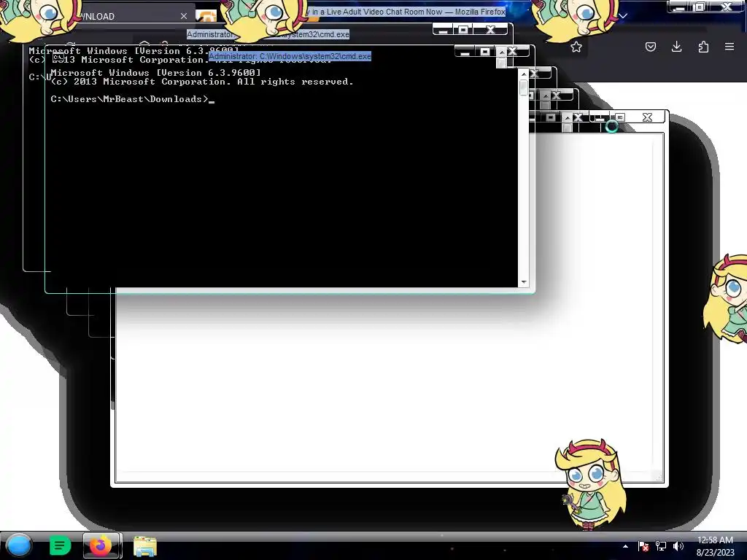Click the front cmd 'Version 6.3.9600' line
This screenshot has height=560, width=747.
pos(156,73)
